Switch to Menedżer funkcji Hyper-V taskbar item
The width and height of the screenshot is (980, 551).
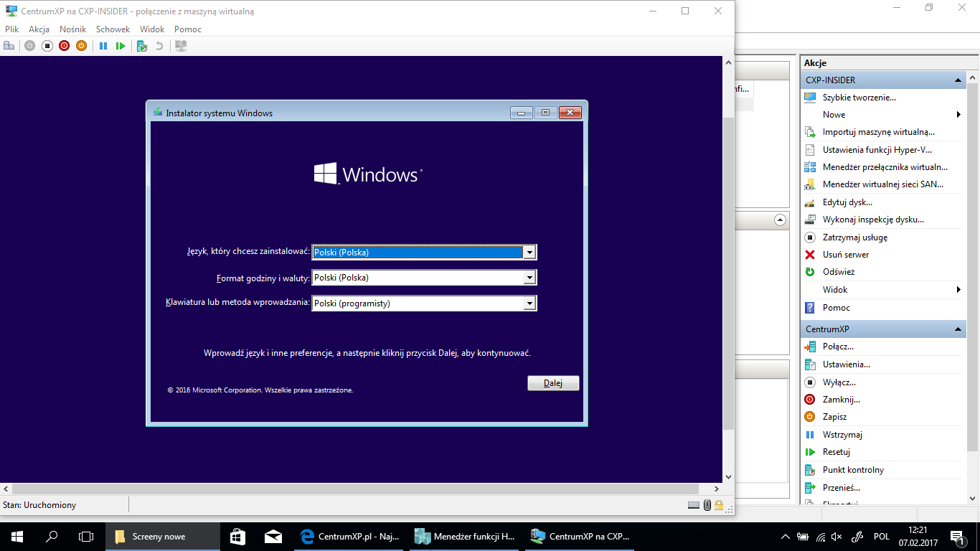click(x=463, y=537)
